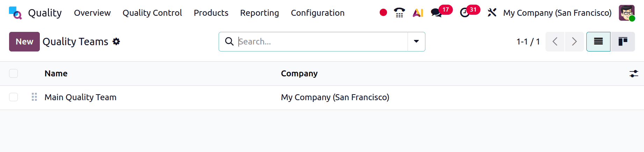Screen dimensions: 644x152
Task: Open the Products menu
Action: tap(211, 13)
